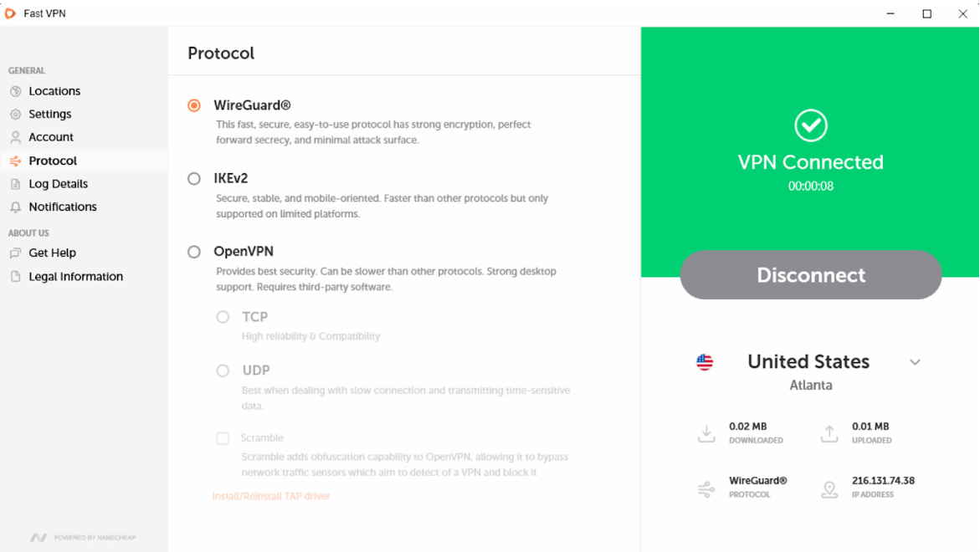
Task: Click the uploaded data arrow icon
Action: point(829,433)
